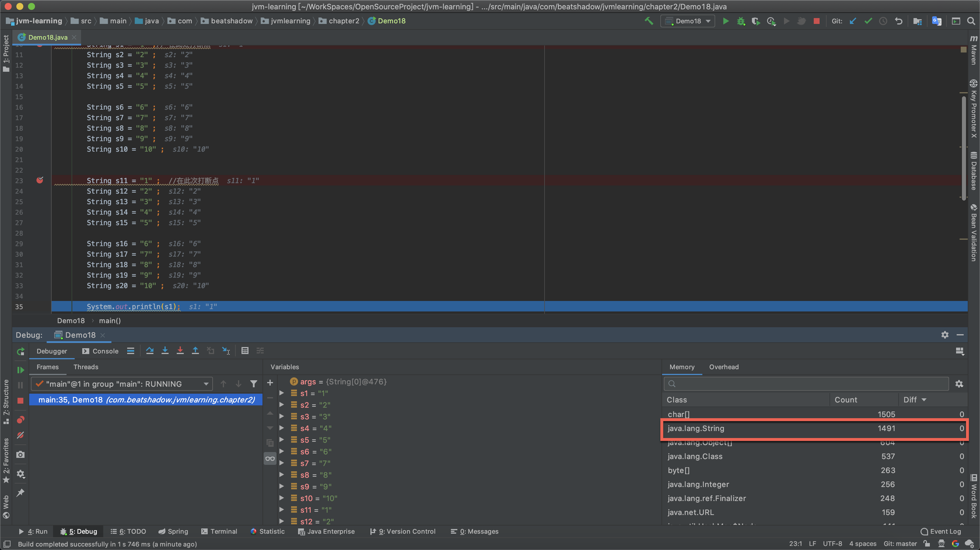Screen dimensions: 980x550
Task: Open the Maven side panel
Action: click(974, 50)
